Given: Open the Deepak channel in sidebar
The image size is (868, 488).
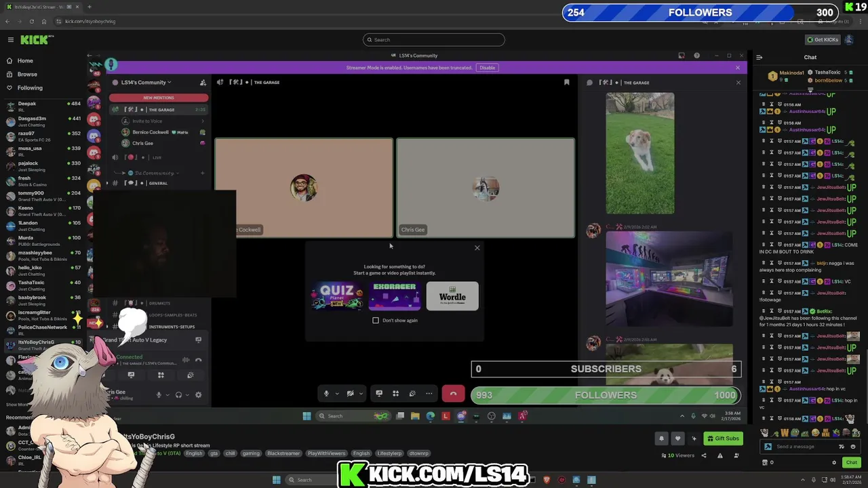Looking at the screenshot, I should tap(42, 106).
